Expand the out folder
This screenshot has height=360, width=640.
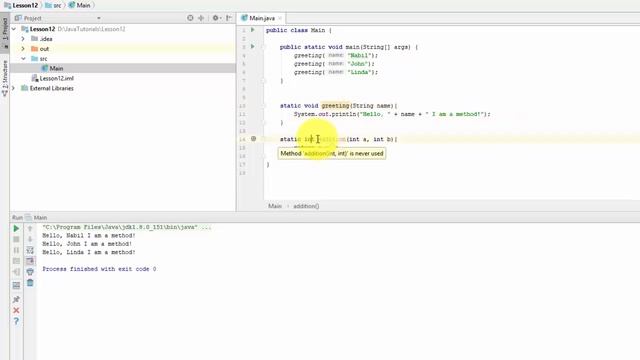click(x=23, y=49)
